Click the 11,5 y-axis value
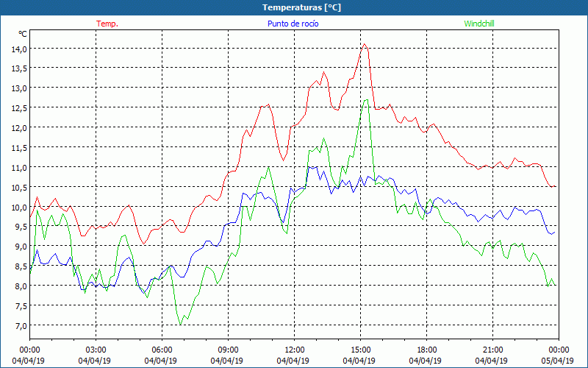Image resolution: width=588 pixels, height=368 pixels. click(19, 148)
